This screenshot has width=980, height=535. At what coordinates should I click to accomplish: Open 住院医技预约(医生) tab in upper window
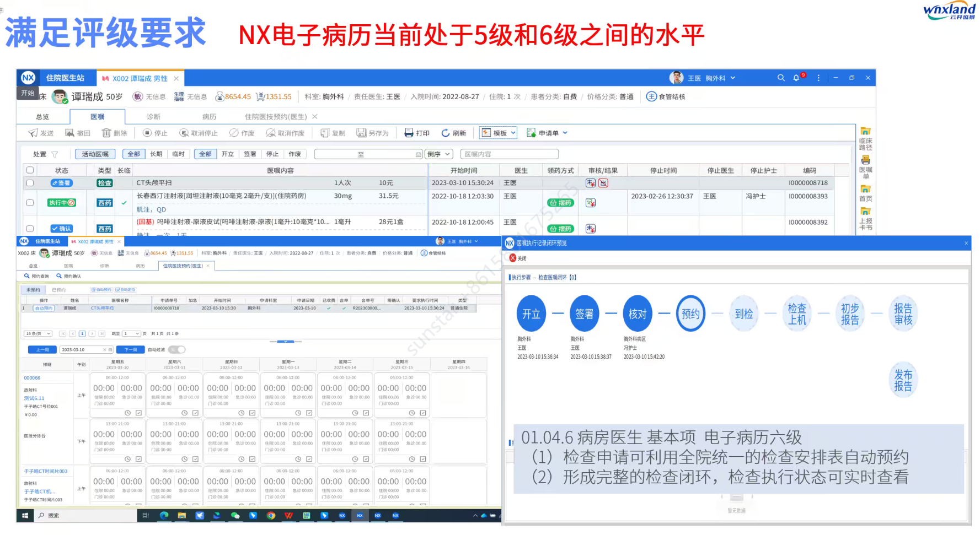pos(276,117)
